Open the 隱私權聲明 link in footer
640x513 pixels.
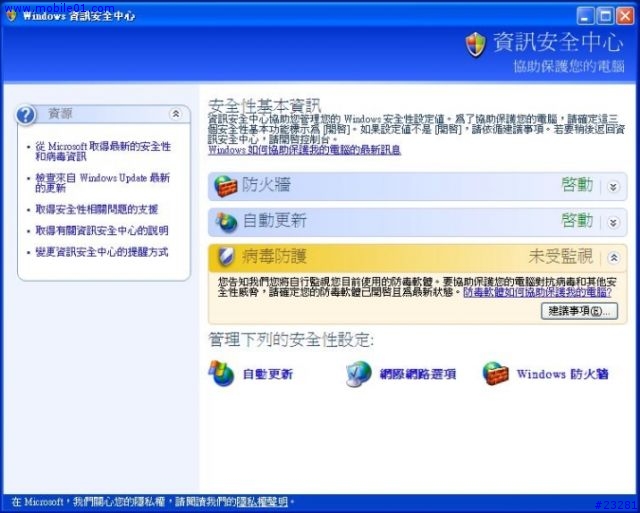[x=261, y=502]
